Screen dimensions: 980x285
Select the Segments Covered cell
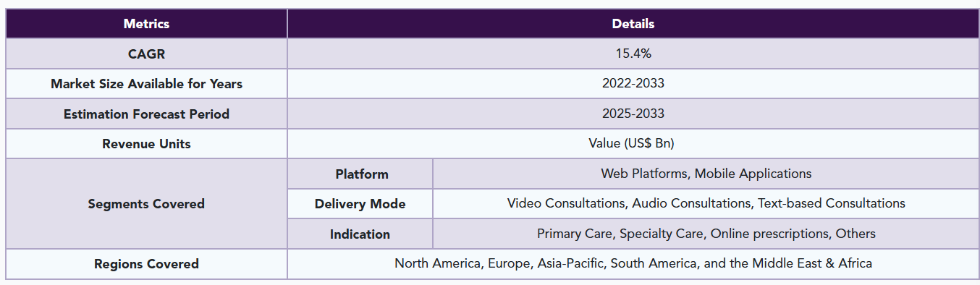coord(146,204)
